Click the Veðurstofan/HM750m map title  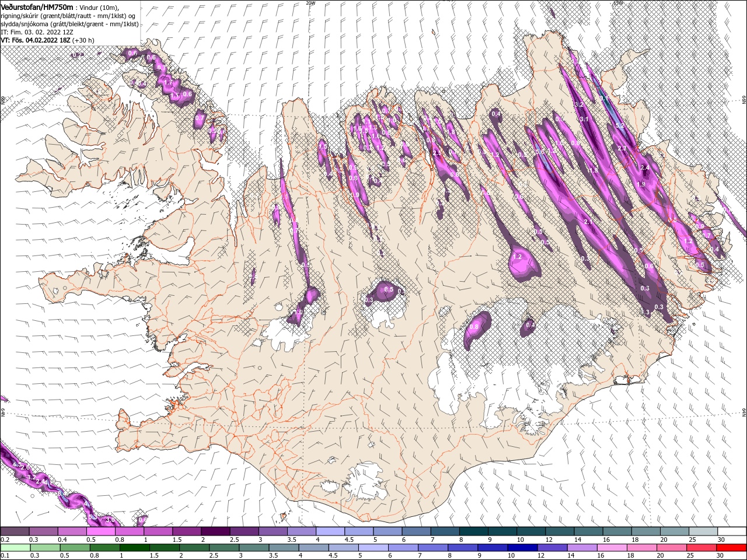[37, 7]
